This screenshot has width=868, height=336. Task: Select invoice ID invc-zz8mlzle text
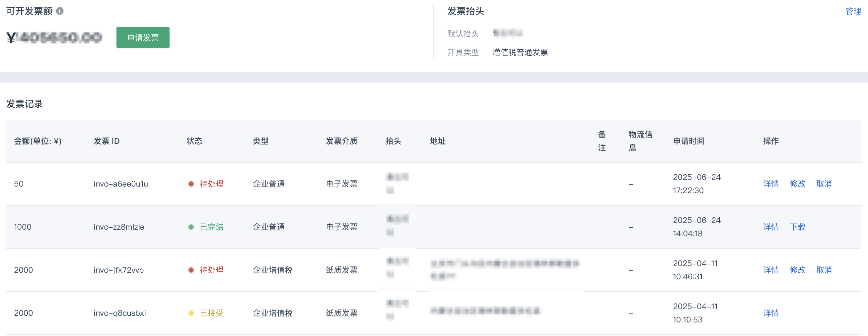pos(118,227)
